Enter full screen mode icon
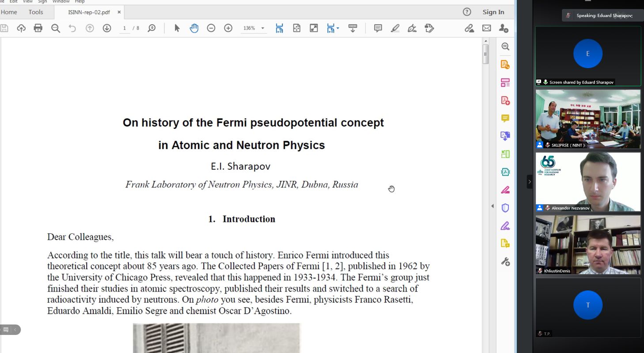The width and height of the screenshot is (644, 353). [x=314, y=28]
